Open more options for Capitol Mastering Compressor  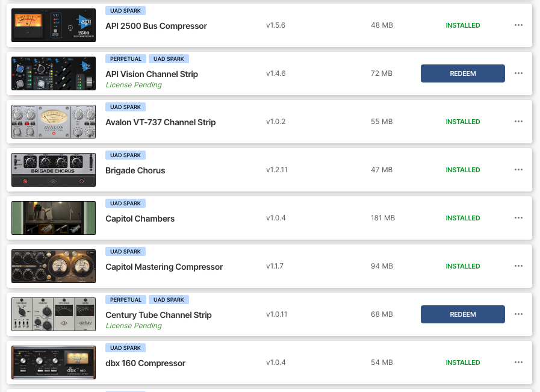518,266
